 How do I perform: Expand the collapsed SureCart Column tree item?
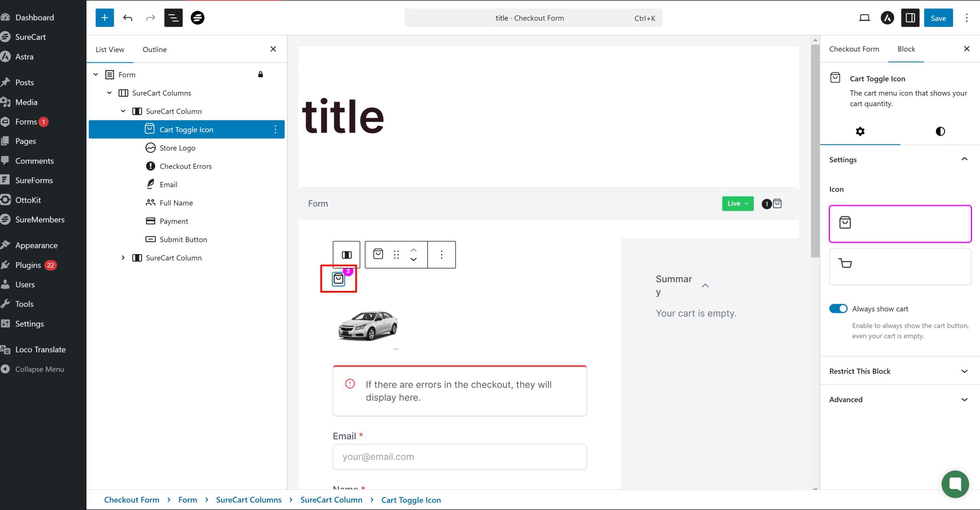click(123, 258)
